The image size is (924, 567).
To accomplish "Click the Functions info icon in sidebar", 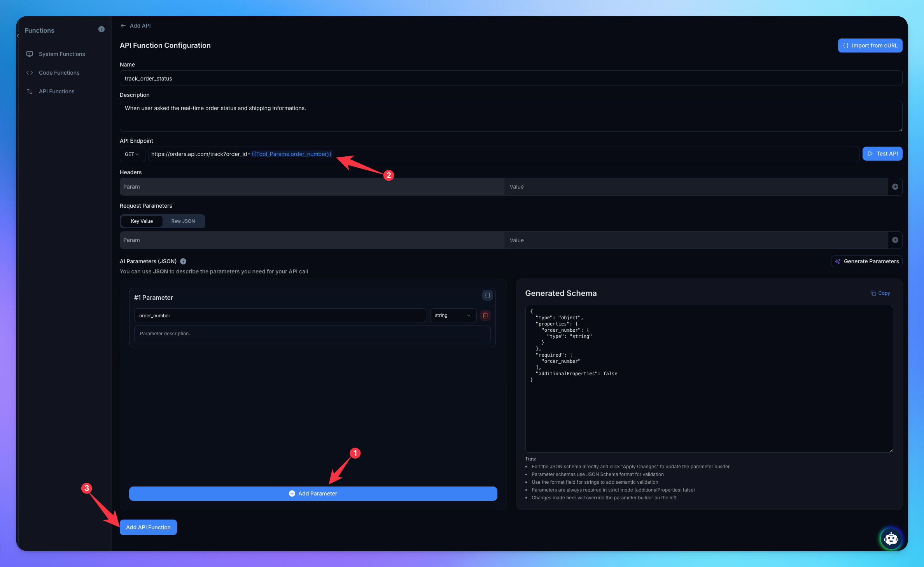I will coord(101,29).
